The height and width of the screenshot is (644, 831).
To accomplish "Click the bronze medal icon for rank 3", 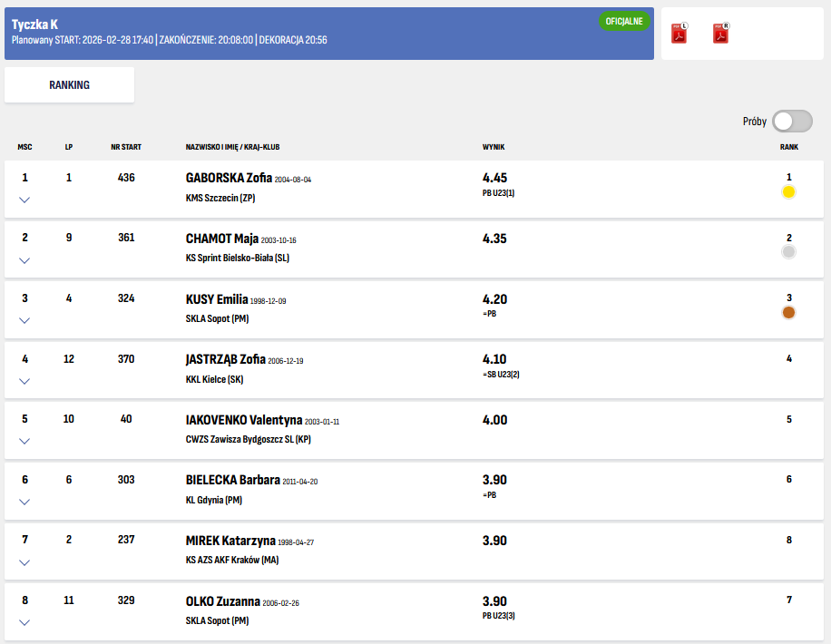I will click(789, 312).
